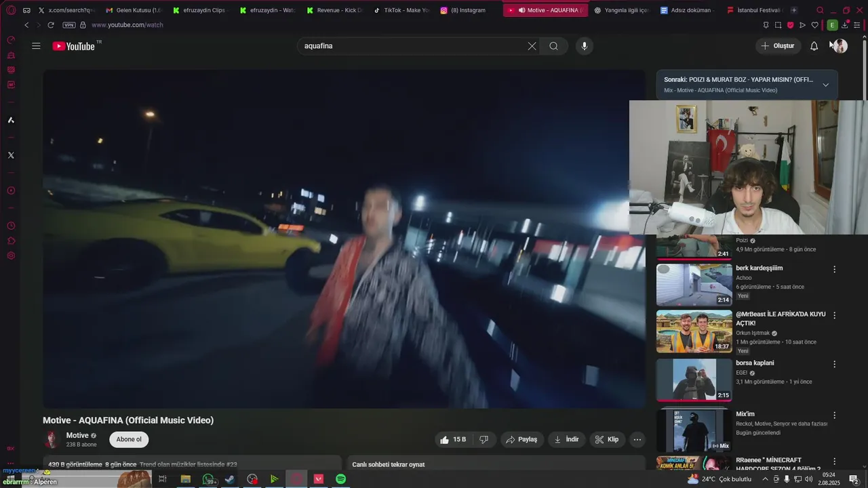Open options for MrBeast AFRİKA video

pyautogui.click(x=835, y=316)
